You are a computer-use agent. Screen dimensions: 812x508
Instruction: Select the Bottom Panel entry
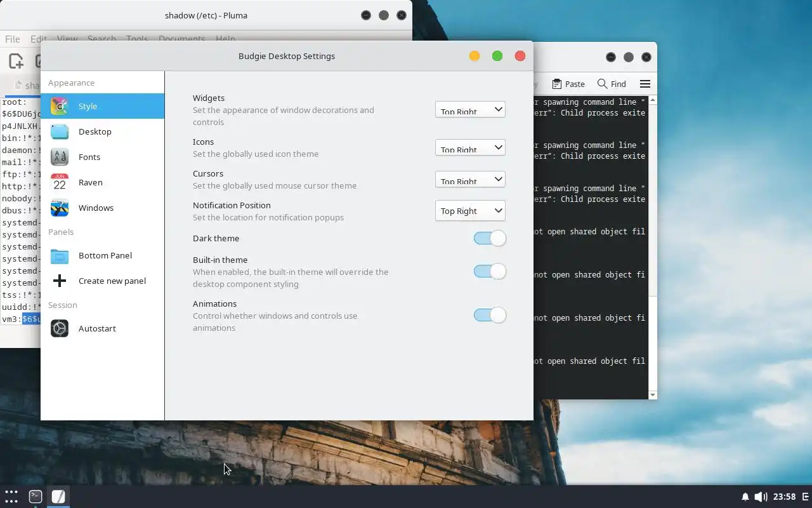click(x=102, y=255)
